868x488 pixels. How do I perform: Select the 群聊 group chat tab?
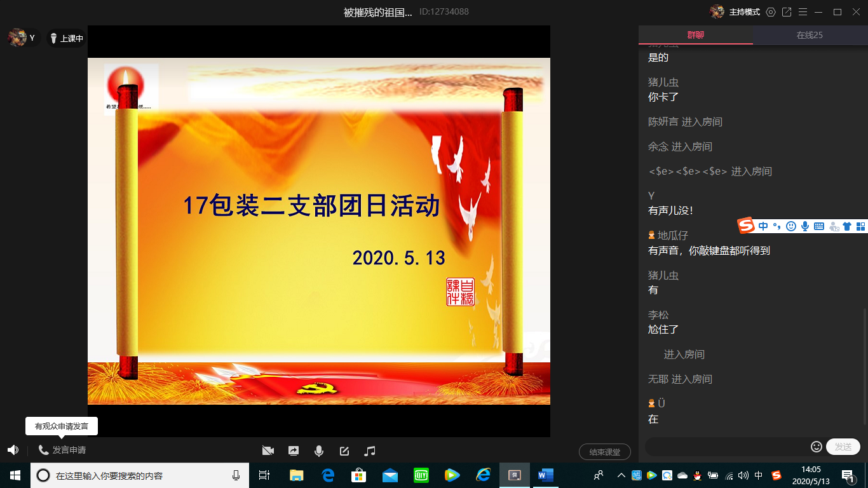pyautogui.click(x=695, y=35)
